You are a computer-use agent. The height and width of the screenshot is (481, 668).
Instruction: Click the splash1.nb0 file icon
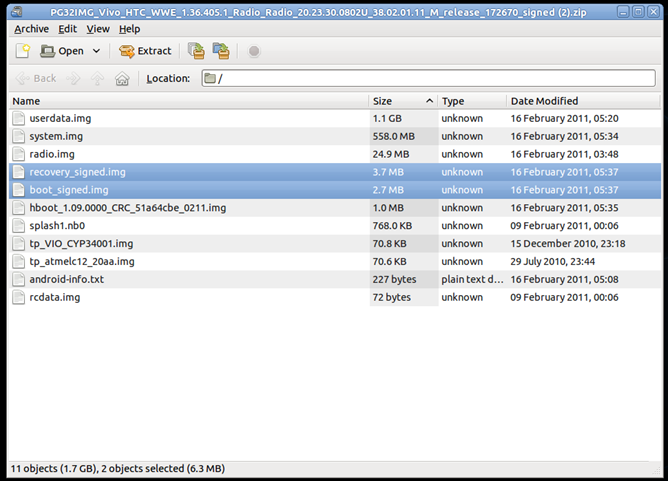coord(18,226)
